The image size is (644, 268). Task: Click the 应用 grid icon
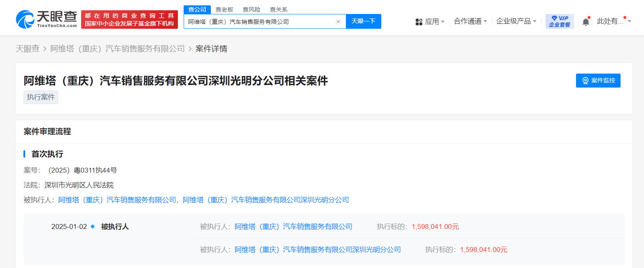pos(419,22)
